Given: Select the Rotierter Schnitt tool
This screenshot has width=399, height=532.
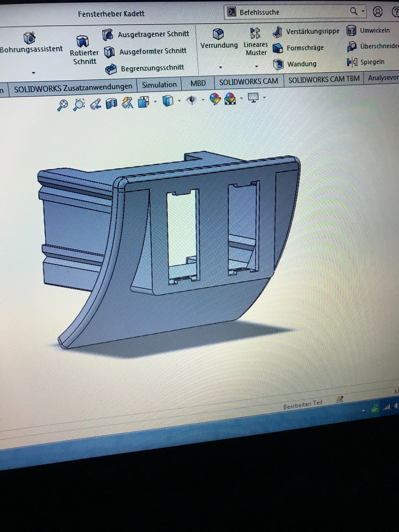Looking at the screenshot, I should [x=82, y=42].
